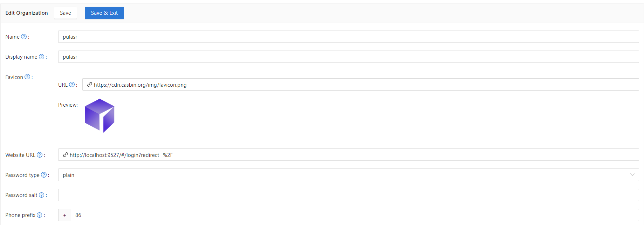
Task: Click the Password type help icon
Action: pos(44,175)
